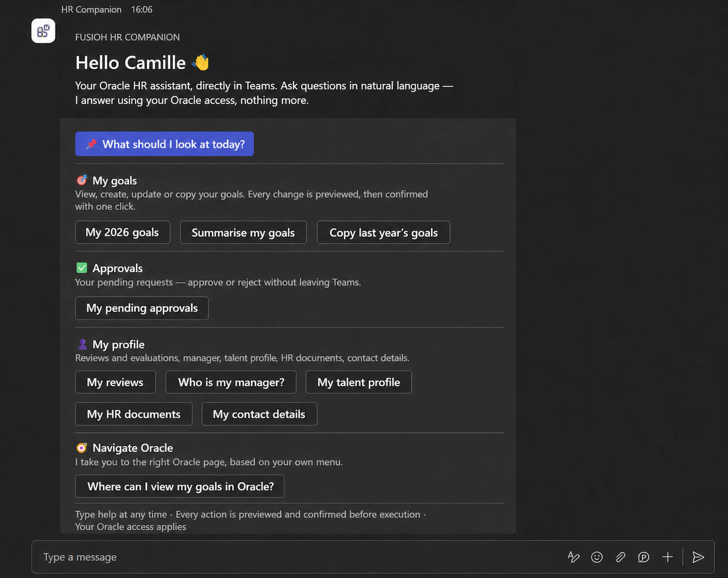This screenshot has width=728, height=578.
Task: Click the attach file paperclip icon
Action: pos(620,557)
